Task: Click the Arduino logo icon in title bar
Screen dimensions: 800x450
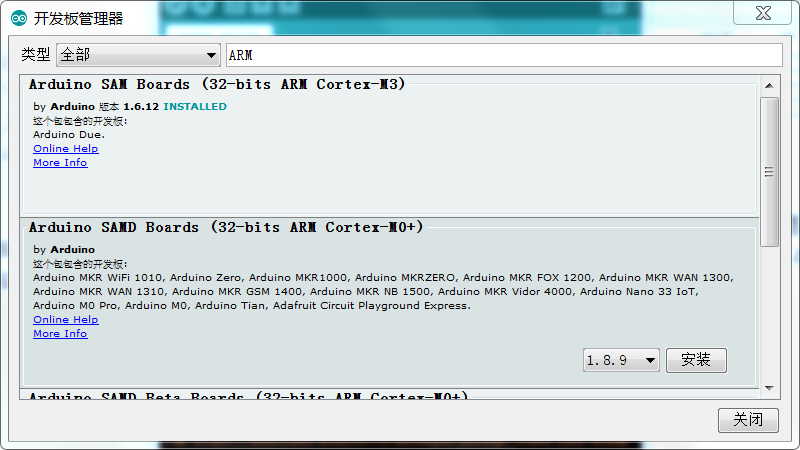Action: [x=19, y=18]
